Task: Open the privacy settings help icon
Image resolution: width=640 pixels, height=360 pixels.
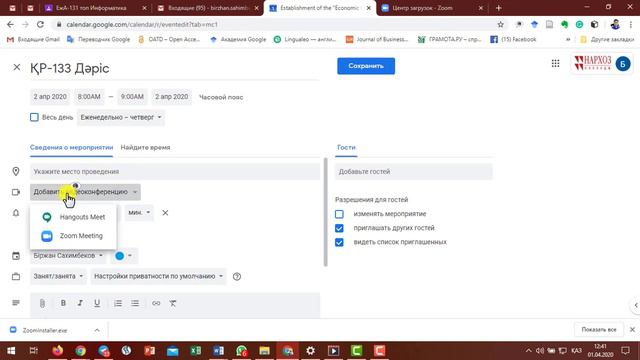Action: tap(237, 276)
